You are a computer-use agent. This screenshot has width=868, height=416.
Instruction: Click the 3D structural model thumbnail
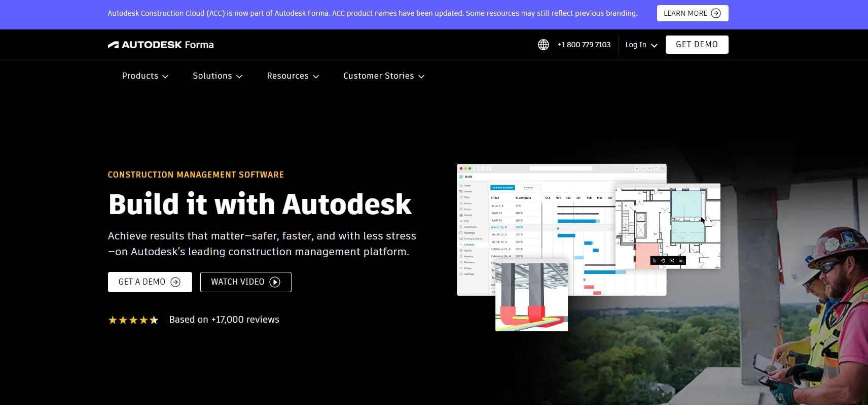click(x=531, y=296)
